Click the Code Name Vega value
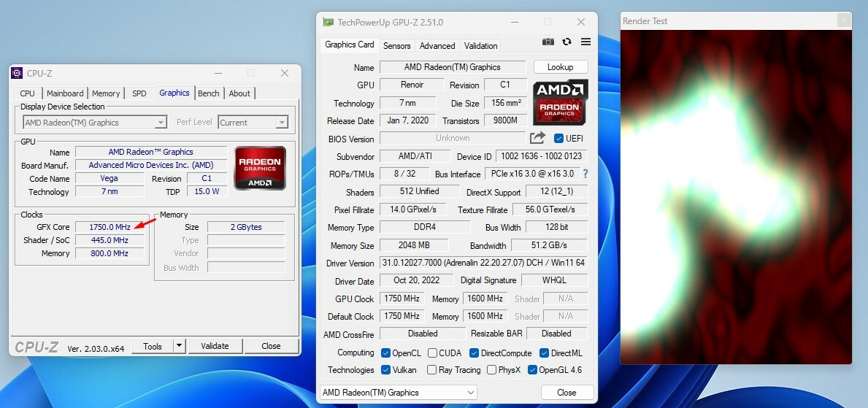The height and width of the screenshot is (408, 868). (x=110, y=178)
